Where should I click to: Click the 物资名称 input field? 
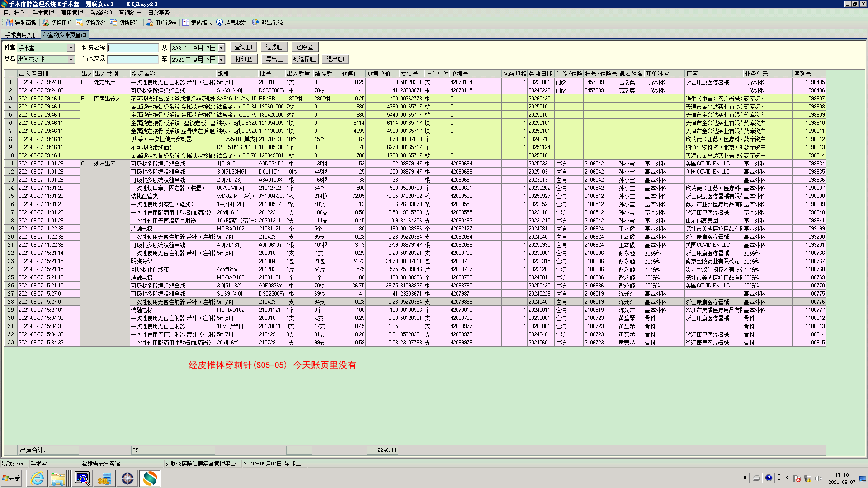pos(133,48)
